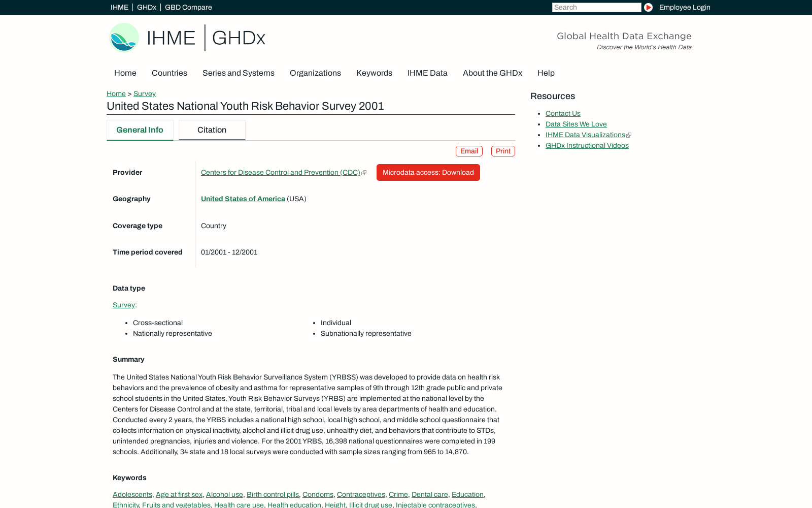
Task: Click the Resources heading
Action: click(553, 97)
